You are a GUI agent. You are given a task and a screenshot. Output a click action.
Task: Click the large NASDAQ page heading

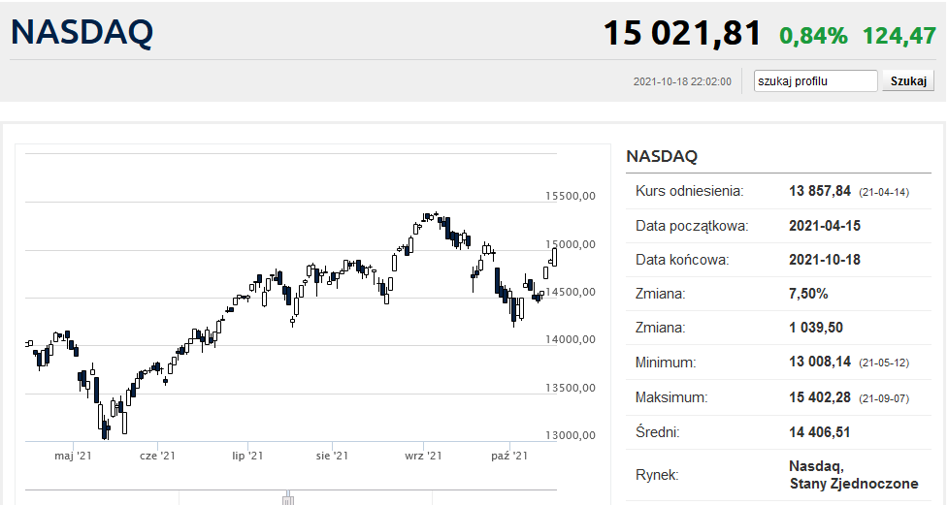[82, 33]
